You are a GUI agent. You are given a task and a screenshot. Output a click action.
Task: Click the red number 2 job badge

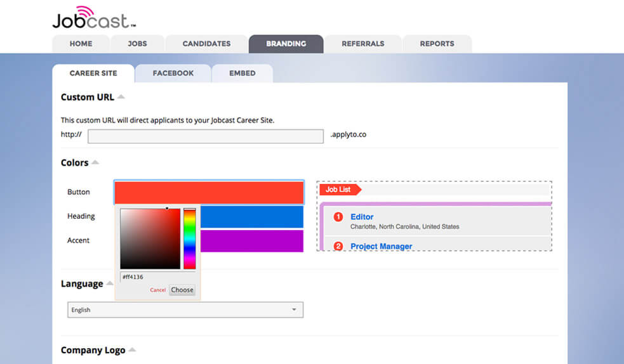tap(338, 246)
